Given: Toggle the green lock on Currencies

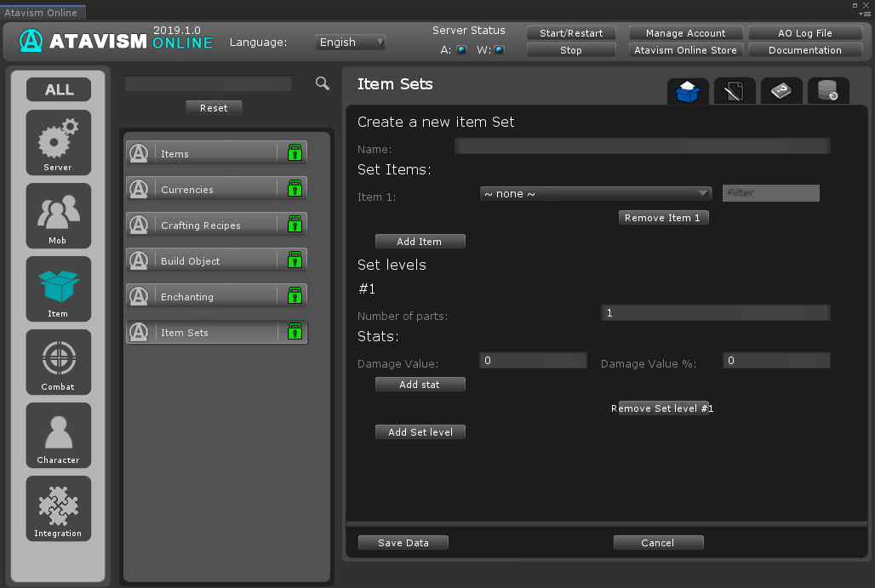Looking at the screenshot, I should [x=295, y=189].
